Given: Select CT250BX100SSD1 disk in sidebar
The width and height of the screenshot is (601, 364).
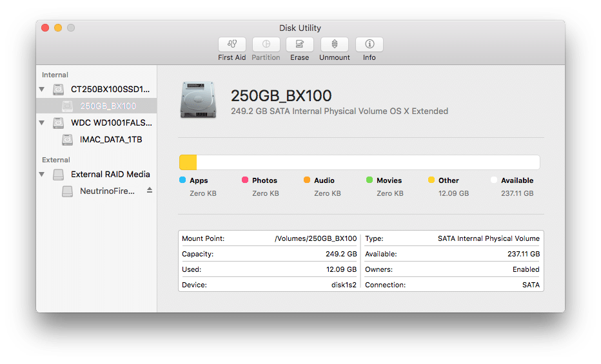Looking at the screenshot, I should 110,89.
